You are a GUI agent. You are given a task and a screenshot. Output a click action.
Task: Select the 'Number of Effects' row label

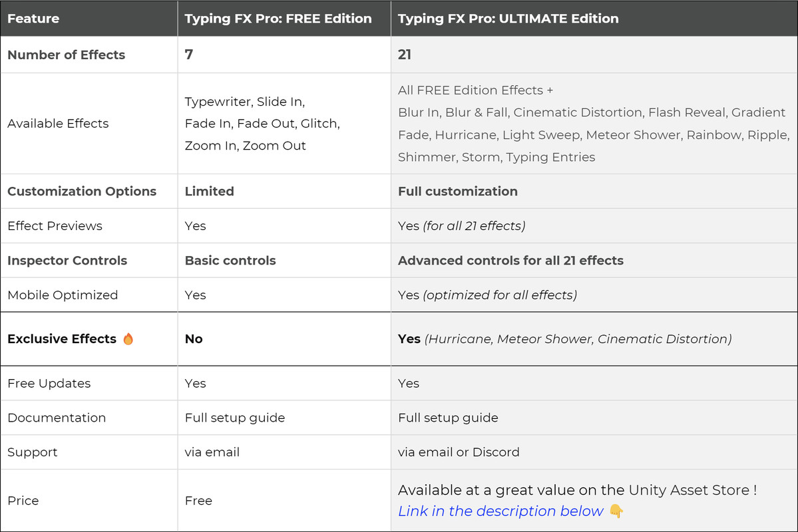66,55
